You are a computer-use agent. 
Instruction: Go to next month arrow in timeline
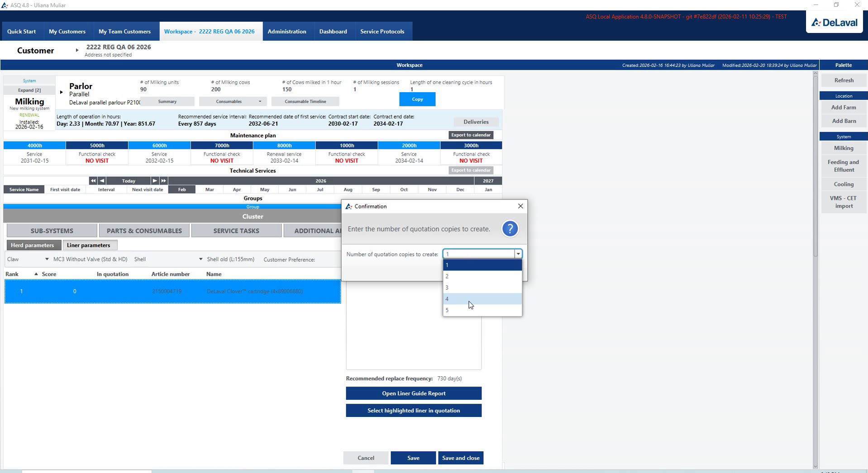pos(155,180)
